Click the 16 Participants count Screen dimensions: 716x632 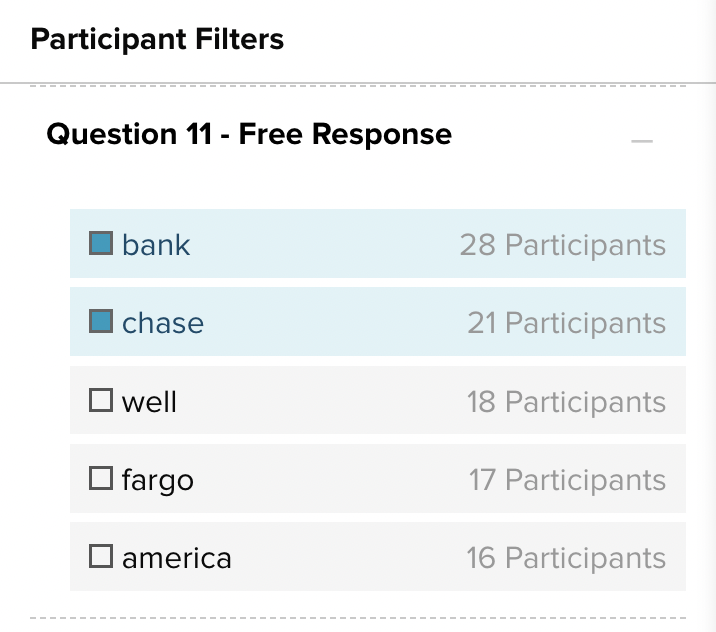click(x=566, y=558)
